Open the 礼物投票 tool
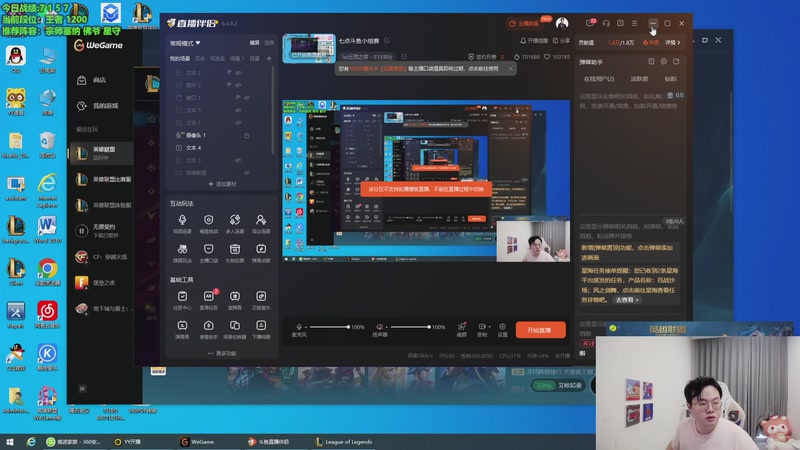Viewport: 800px width, 450px height. point(235,253)
